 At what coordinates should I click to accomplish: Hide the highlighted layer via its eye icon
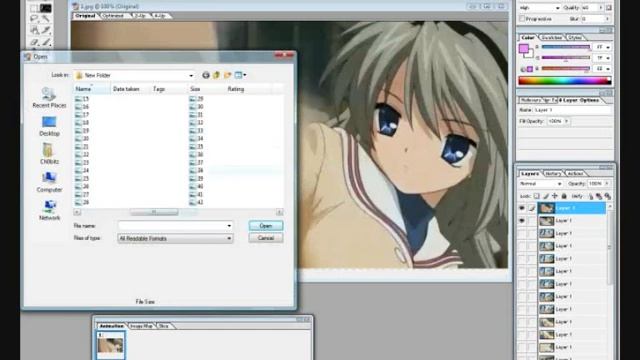522,208
